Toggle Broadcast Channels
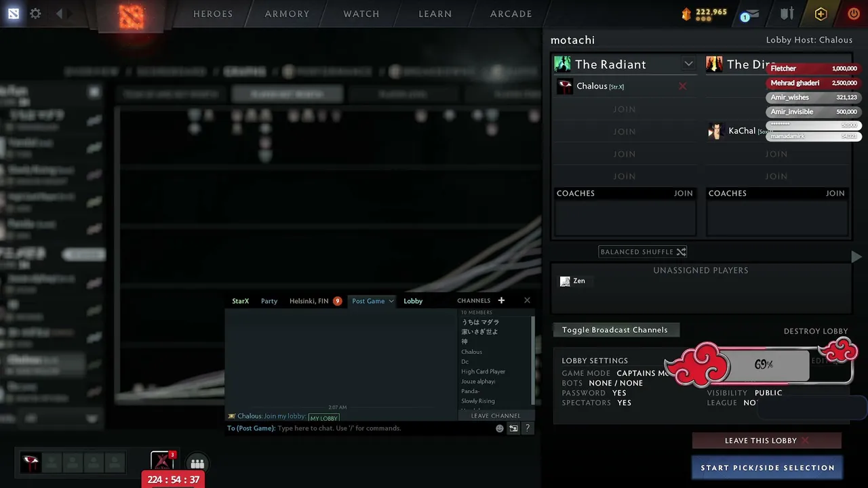The width and height of the screenshot is (868, 488). 615,330
